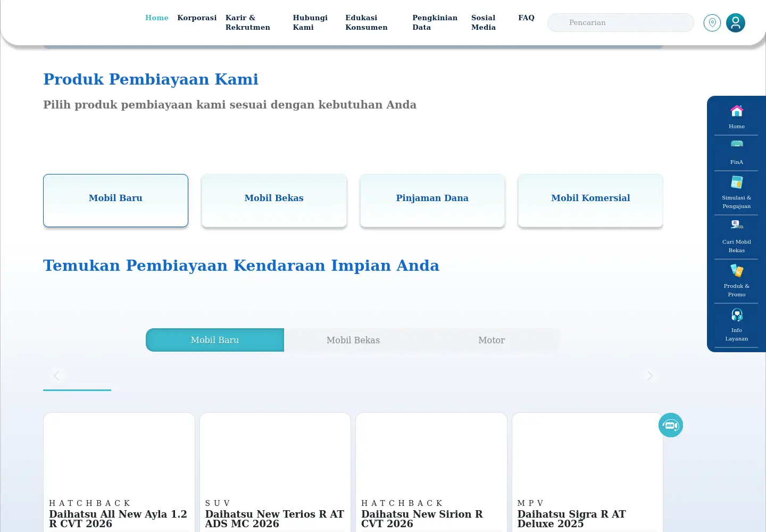
Task: Open the FinA sidebar icon
Action: pyautogui.click(x=737, y=145)
